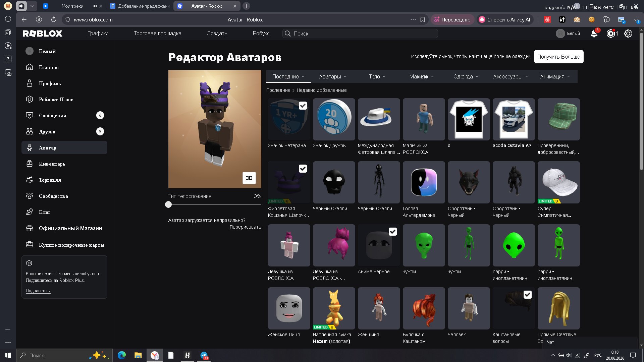Click the Переведено translate button

(x=452, y=20)
